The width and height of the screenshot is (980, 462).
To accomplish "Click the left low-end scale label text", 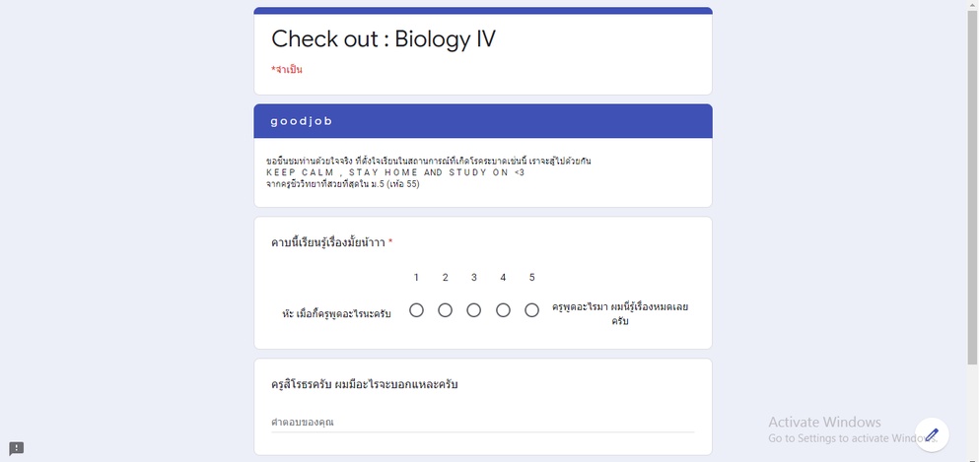I will click(336, 313).
